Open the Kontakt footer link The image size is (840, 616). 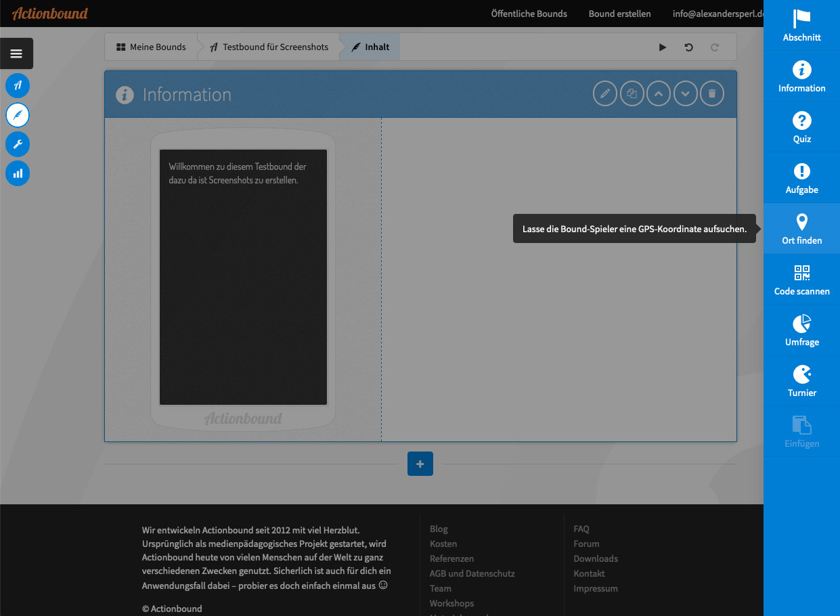pos(589,573)
